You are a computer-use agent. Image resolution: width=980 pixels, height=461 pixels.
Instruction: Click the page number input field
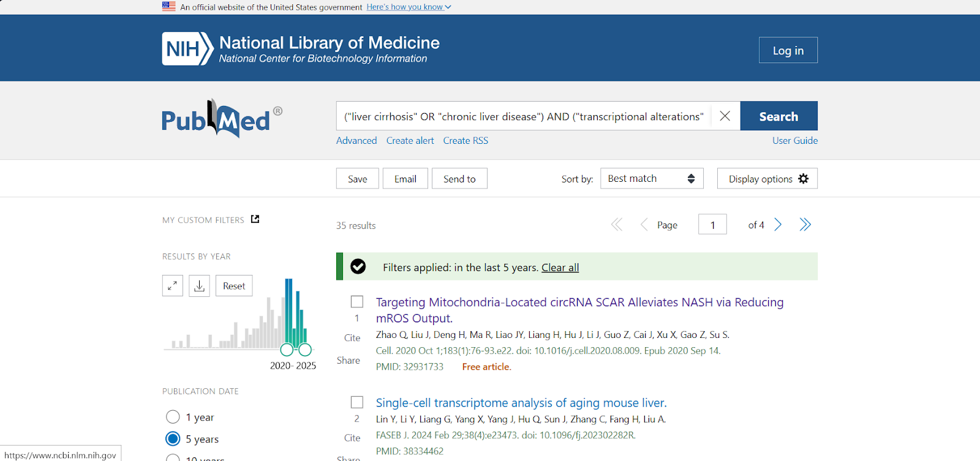(x=712, y=224)
